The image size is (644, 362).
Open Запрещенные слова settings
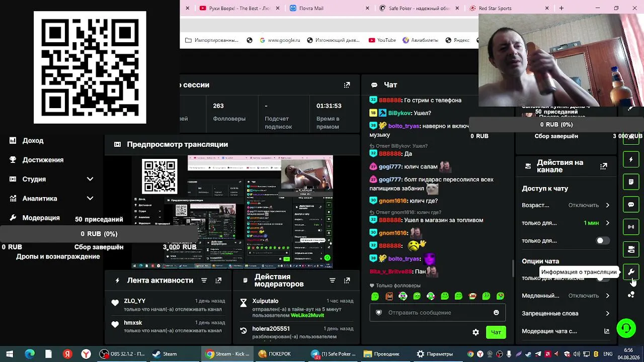pos(566,313)
